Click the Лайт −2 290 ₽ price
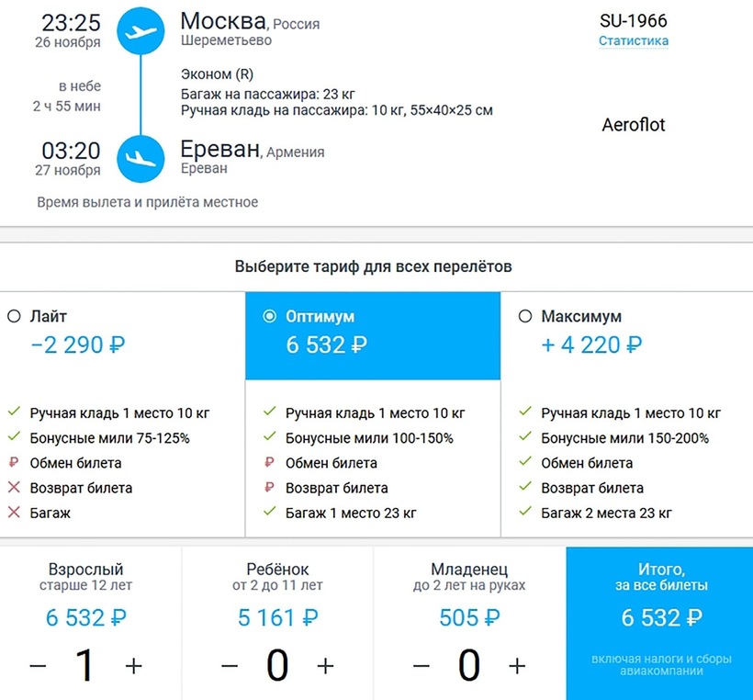 pos(78,345)
